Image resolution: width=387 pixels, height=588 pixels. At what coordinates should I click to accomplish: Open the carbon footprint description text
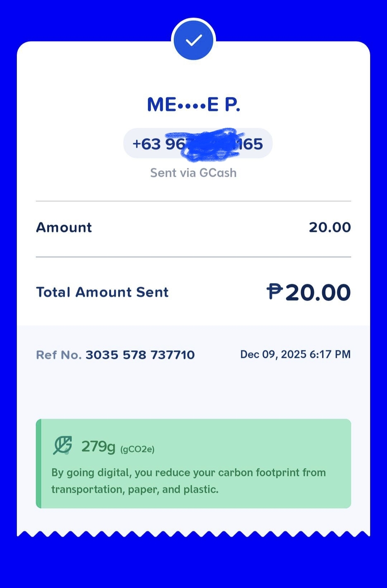click(x=188, y=481)
